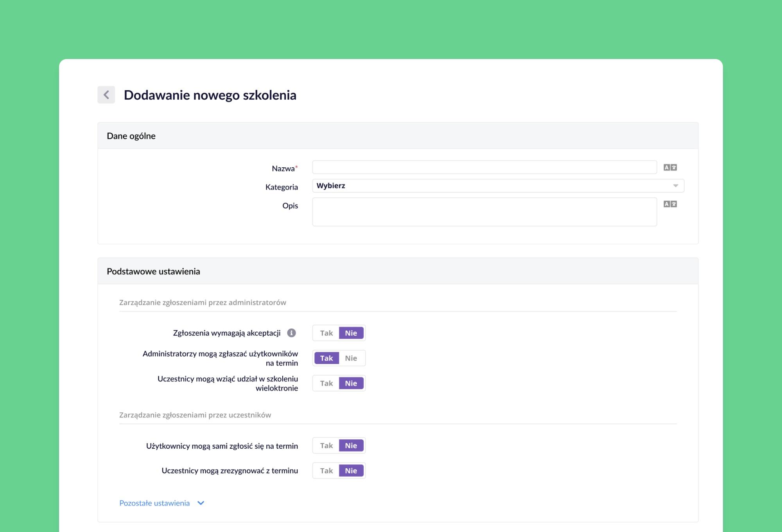This screenshot has width=782, height=532.
Task: Choose Nie for udział w szkoleniu wielokrotnie
Action: coord(351,383)
